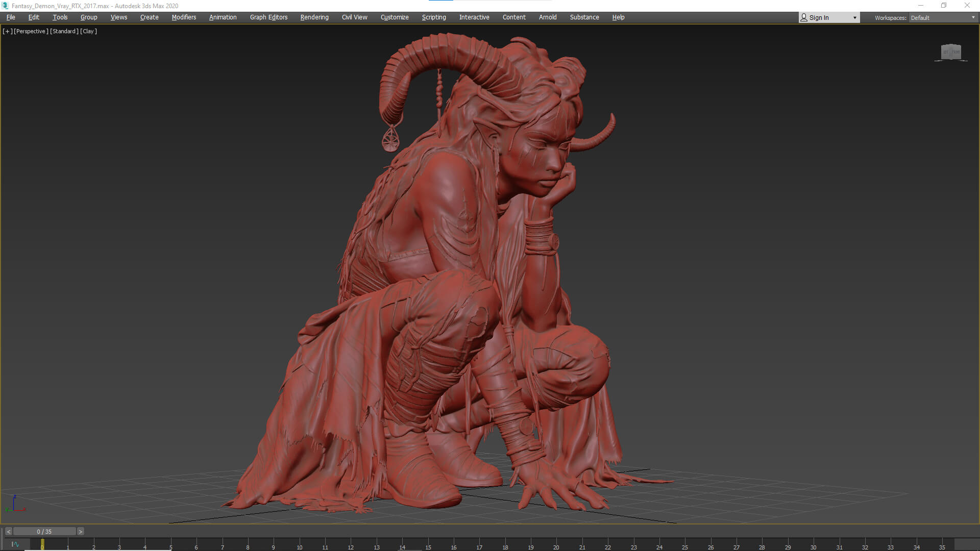980x551 pixels.
Task: Open the Help menu
Action: tap(618, 17)
